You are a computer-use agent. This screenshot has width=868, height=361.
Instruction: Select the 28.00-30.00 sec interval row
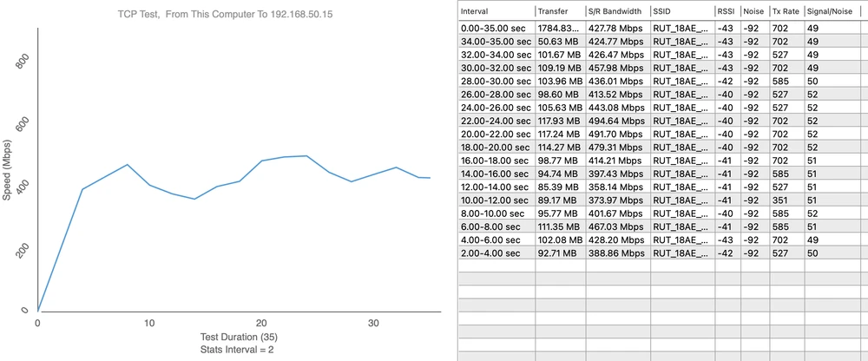click(496, 81)
